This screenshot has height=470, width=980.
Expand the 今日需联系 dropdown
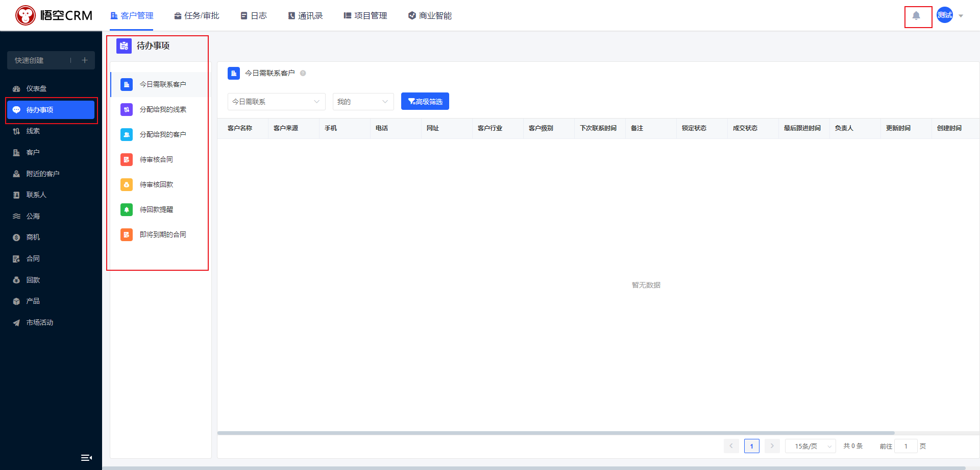pos(276,102)
